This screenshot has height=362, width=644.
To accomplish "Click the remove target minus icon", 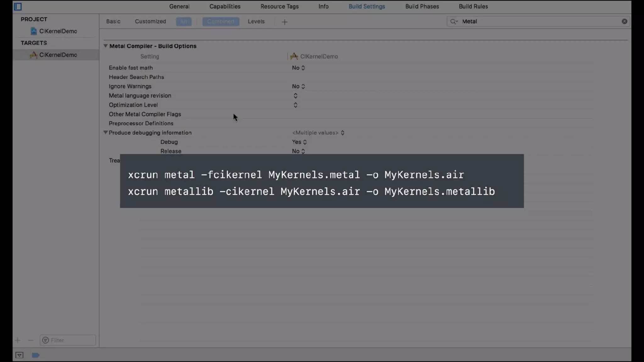I will (x=31, y=340).
